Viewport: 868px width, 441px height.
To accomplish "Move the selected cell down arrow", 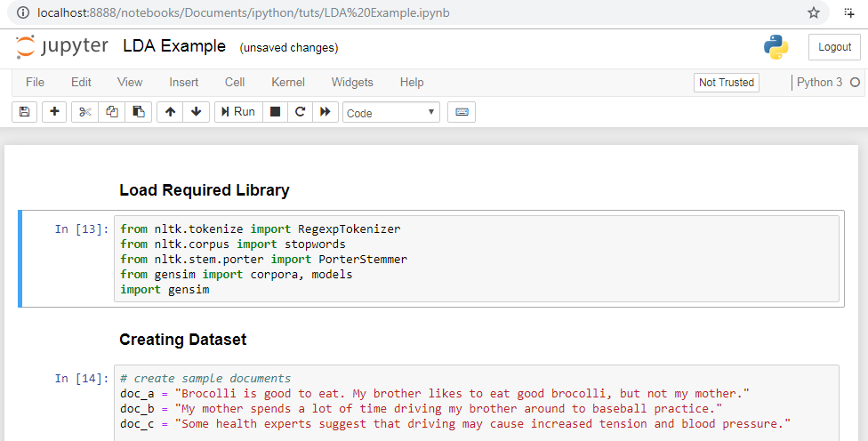I will click(x=196, y=112).
